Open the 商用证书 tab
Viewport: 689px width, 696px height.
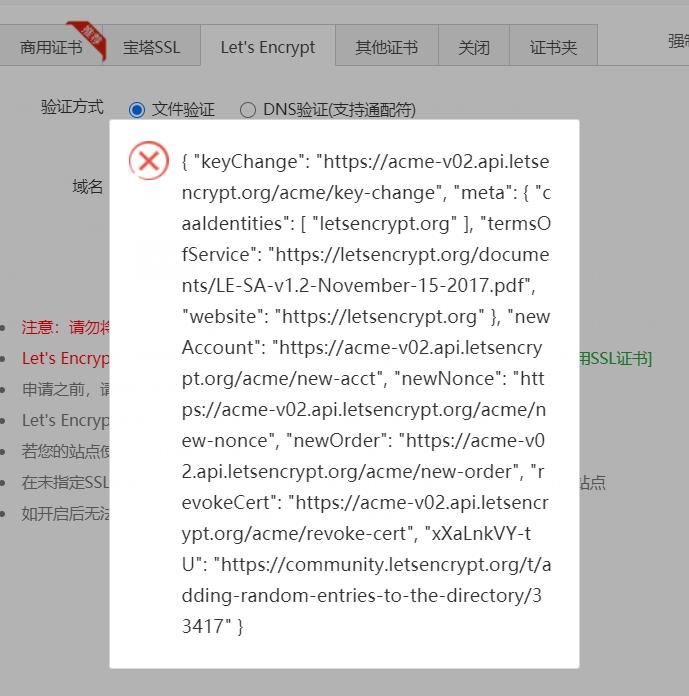51,46
